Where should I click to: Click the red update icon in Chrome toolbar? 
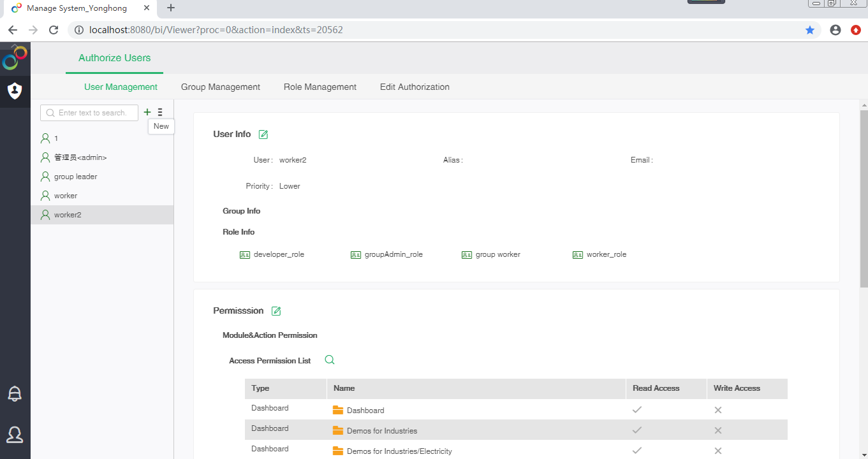tap(856, 30)
